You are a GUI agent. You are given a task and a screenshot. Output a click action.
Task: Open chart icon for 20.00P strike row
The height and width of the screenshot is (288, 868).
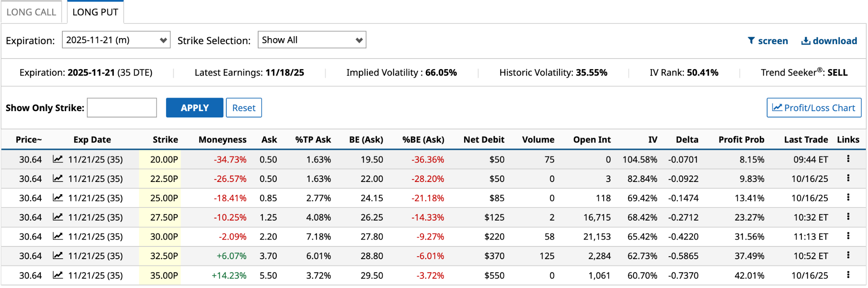pyautogui.click(x=58, y=159)
